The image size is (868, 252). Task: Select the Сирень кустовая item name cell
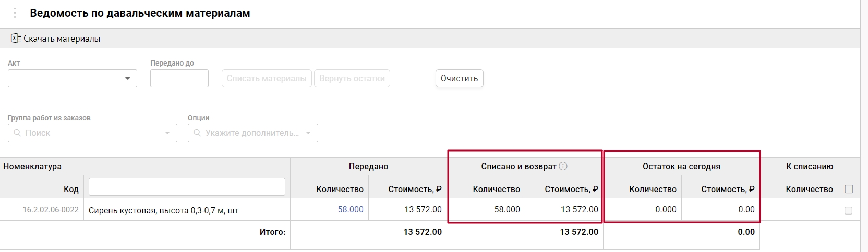[x=163, y=210]
